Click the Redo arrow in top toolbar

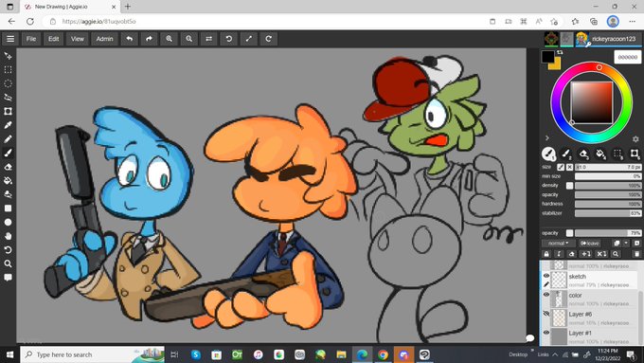click(149, 39)
